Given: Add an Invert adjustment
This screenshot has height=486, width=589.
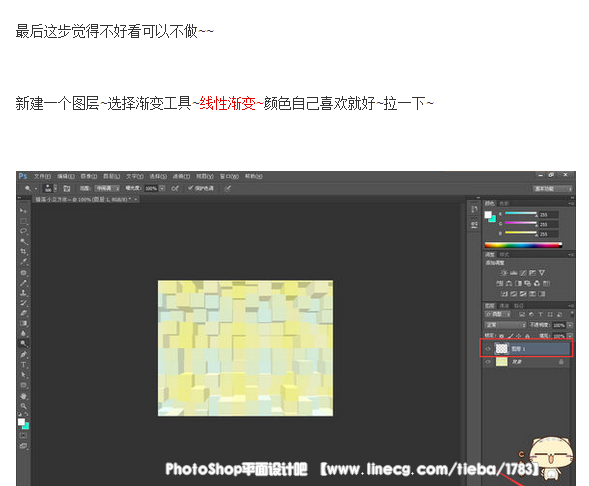Looking at the screenshot, I should (x=504, y=294).
